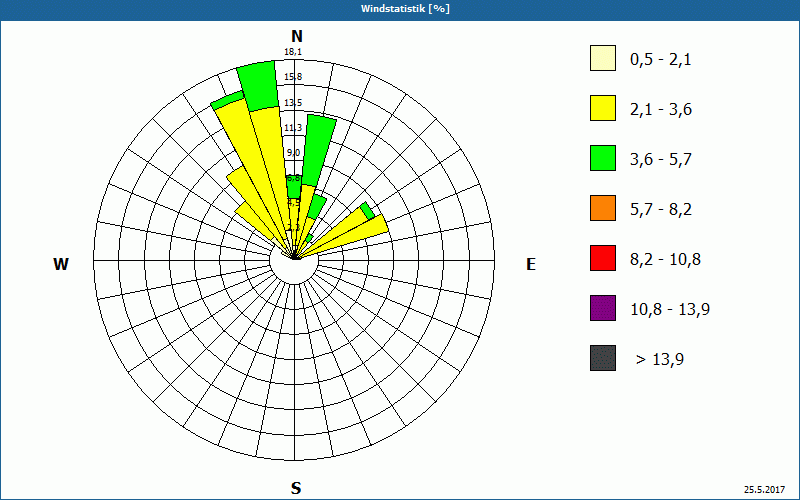Click the legend label > 13,9

click(659, 360)
